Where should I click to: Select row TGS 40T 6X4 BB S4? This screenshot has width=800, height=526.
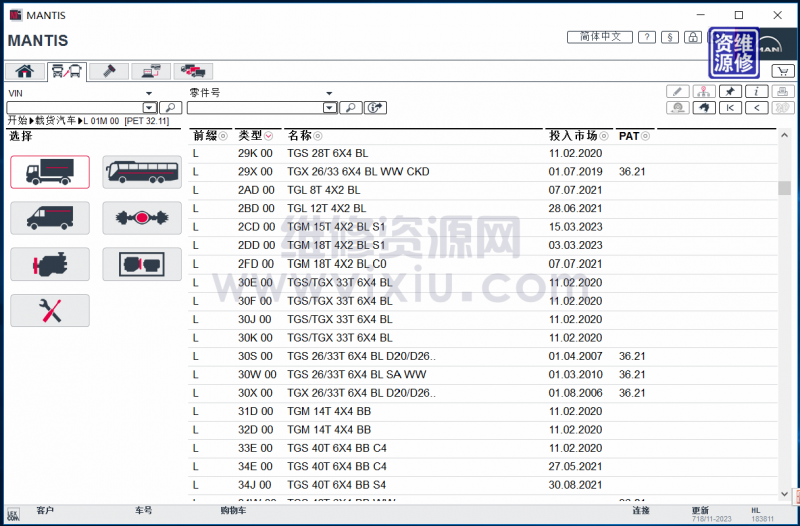tap(483, 485)
